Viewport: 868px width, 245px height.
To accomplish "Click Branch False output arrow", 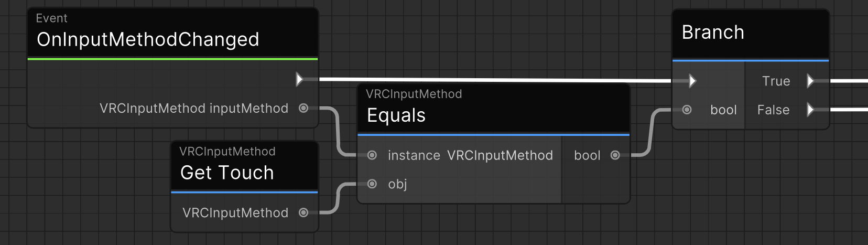I will 810,110.
